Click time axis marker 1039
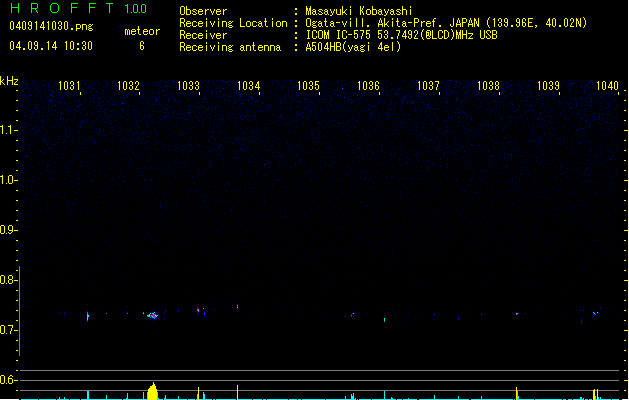Screen dimensions: 629x400 click(x=548, y=86)
